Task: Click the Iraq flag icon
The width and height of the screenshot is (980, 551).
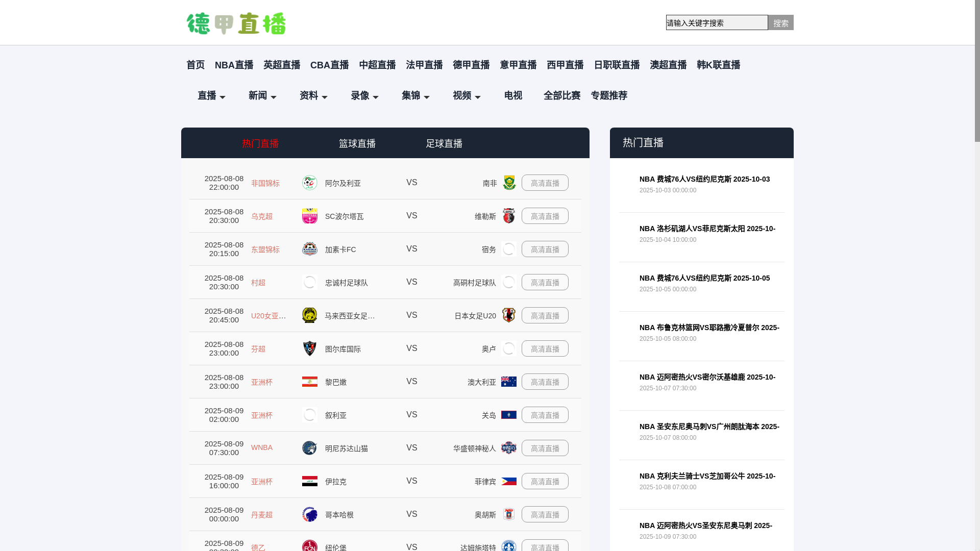Action: click(309, 481)
